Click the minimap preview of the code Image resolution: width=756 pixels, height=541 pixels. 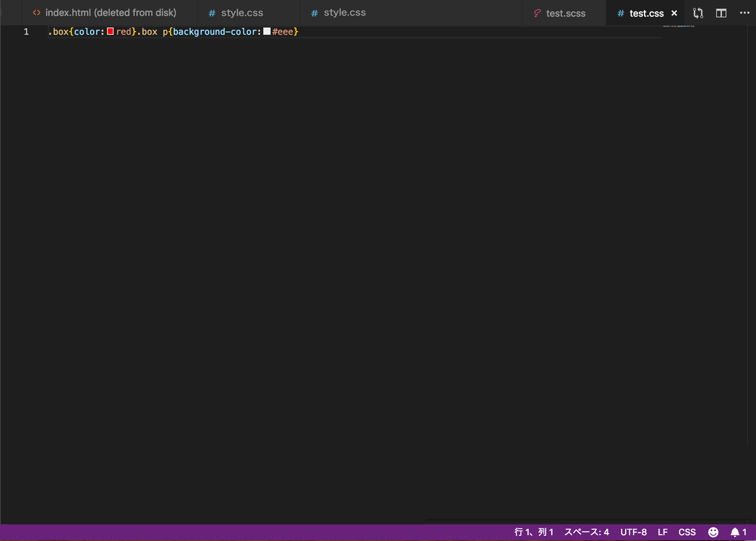(x=679, y=26)
